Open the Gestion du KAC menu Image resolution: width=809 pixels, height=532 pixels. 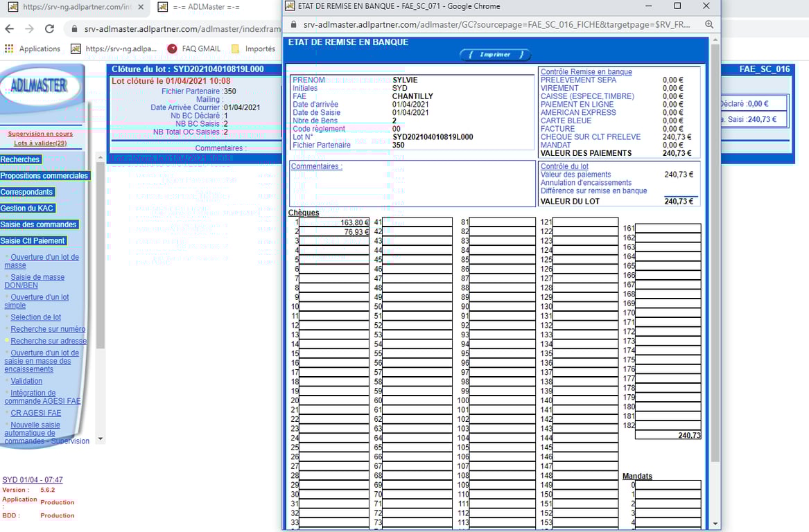pos(27,209)
